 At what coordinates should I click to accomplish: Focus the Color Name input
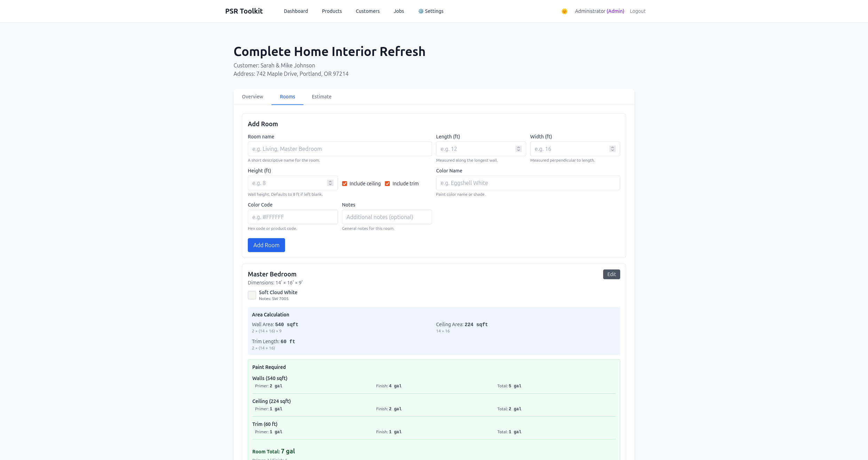pyautogui.click(x=528, y=183)
